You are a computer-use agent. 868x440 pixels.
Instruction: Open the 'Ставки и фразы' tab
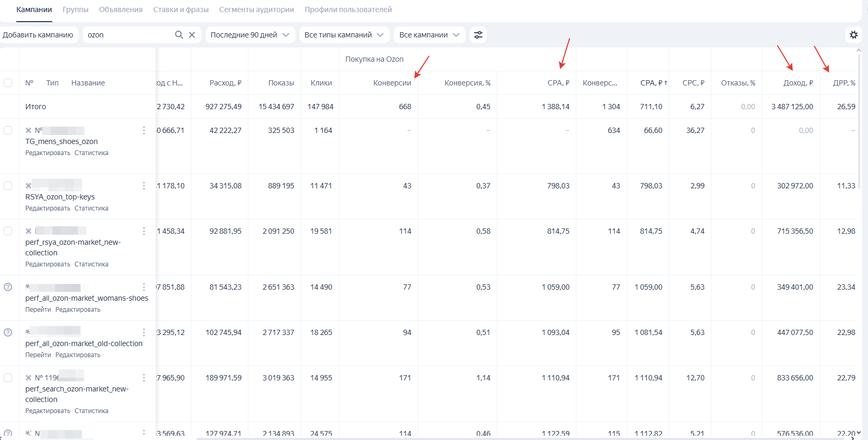tap(181, 9)
